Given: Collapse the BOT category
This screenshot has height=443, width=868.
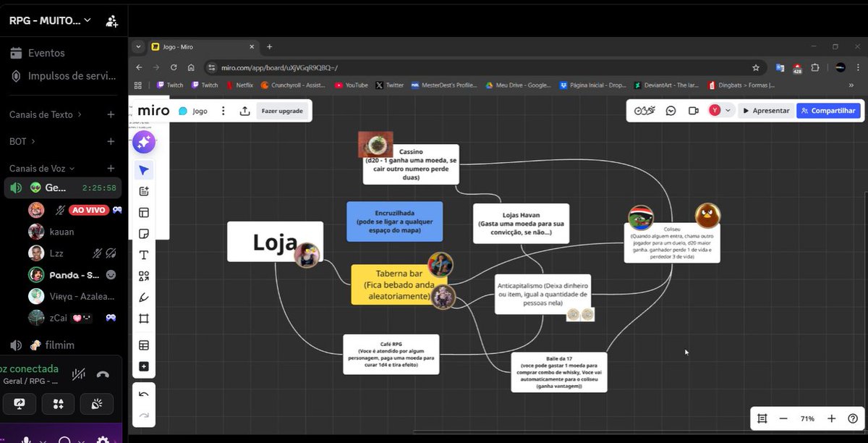Looking at the screenshot, I should pos(22,141).
